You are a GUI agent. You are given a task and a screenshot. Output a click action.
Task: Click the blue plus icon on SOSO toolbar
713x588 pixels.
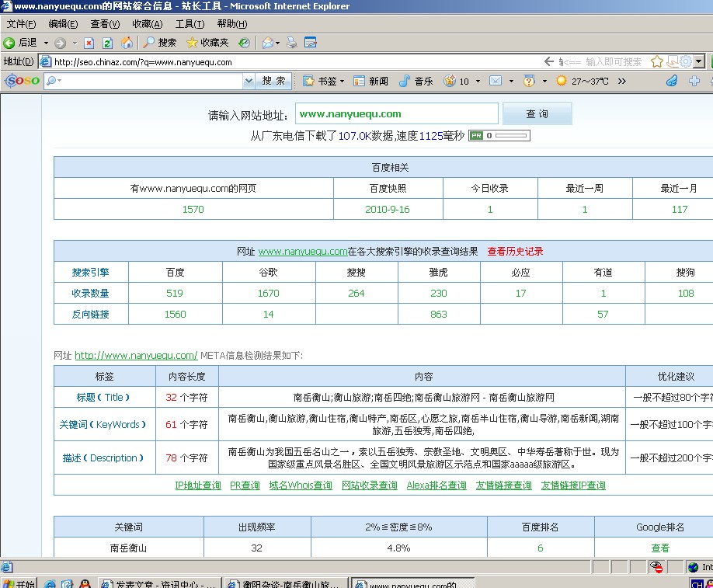pos(694,81)
